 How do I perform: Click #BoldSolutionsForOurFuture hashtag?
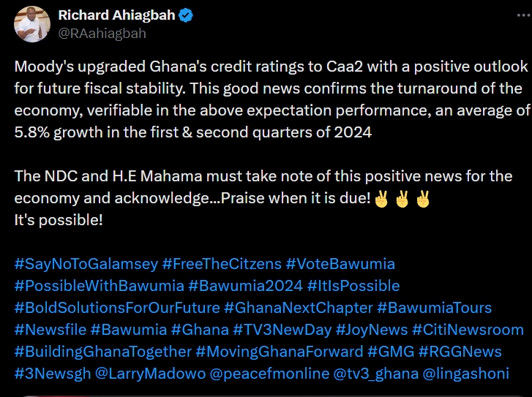(x=117, y=307)
